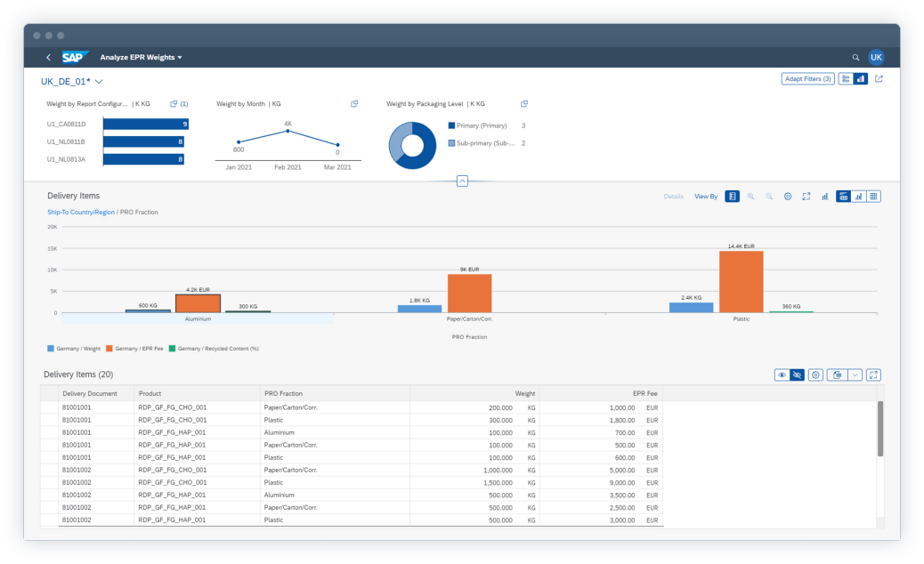
Task: Toggle the chart legend button beside View By
Action: tap(732, 196)
